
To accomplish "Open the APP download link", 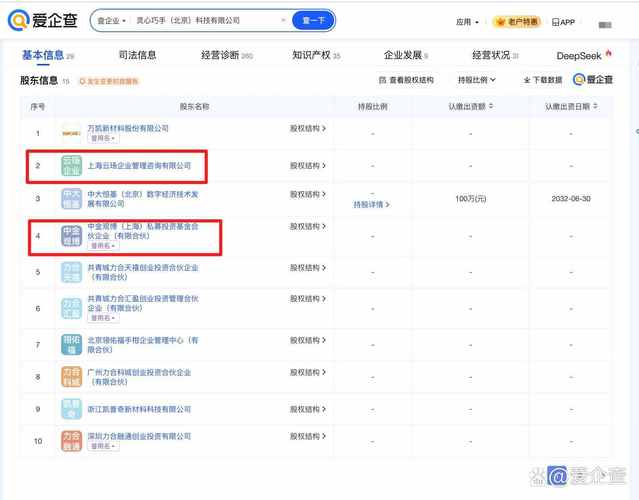I will tap(563, 22).
